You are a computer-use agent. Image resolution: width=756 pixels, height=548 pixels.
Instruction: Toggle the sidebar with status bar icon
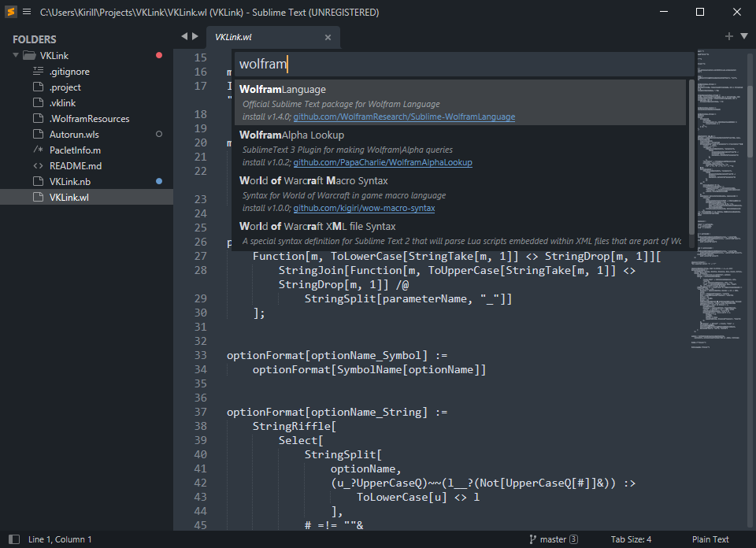click(x=14, y=539)
